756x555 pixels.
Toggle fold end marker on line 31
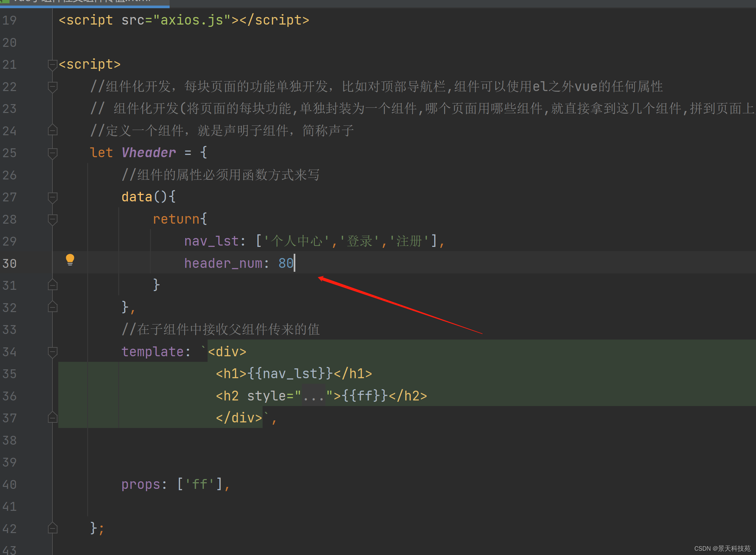[x=52, y=285]
